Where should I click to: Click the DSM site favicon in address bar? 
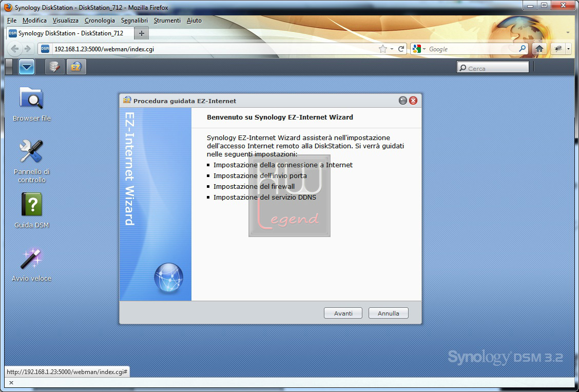click(45, 49)
